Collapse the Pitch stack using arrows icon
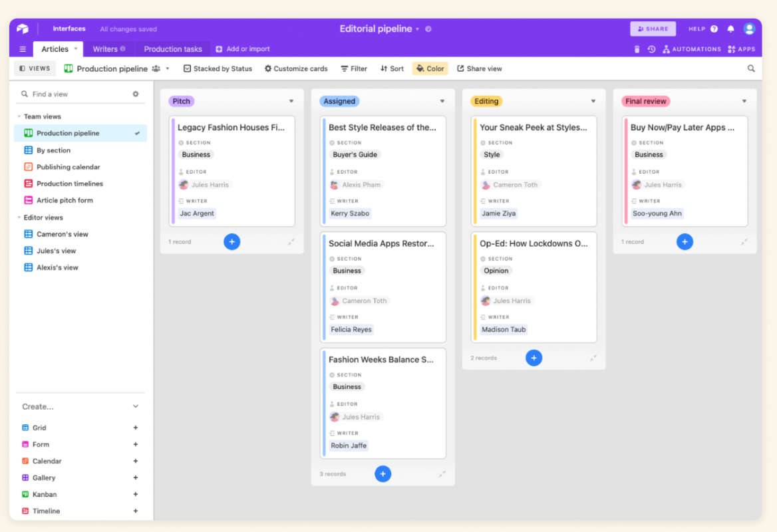777x532 pixels. click(x=291, y=242)
